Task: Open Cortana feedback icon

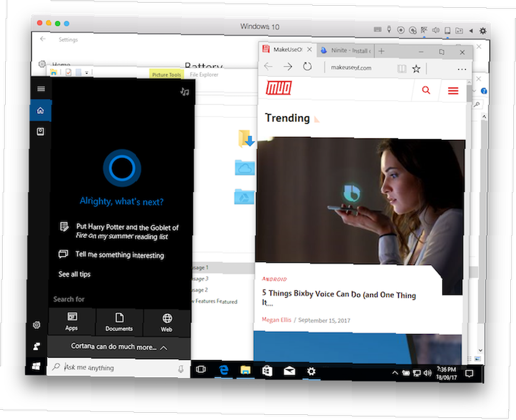Action: [x=37, y=346]
